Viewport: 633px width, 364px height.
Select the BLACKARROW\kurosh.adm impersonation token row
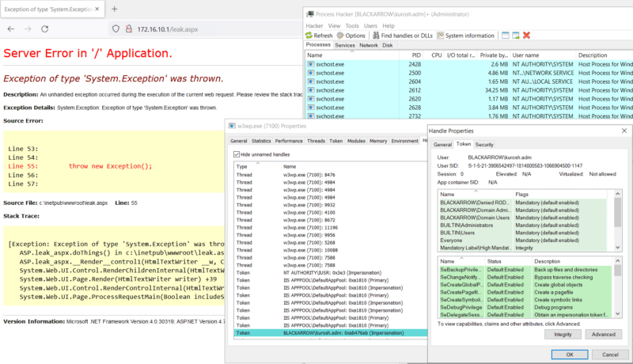coord(331,333)
